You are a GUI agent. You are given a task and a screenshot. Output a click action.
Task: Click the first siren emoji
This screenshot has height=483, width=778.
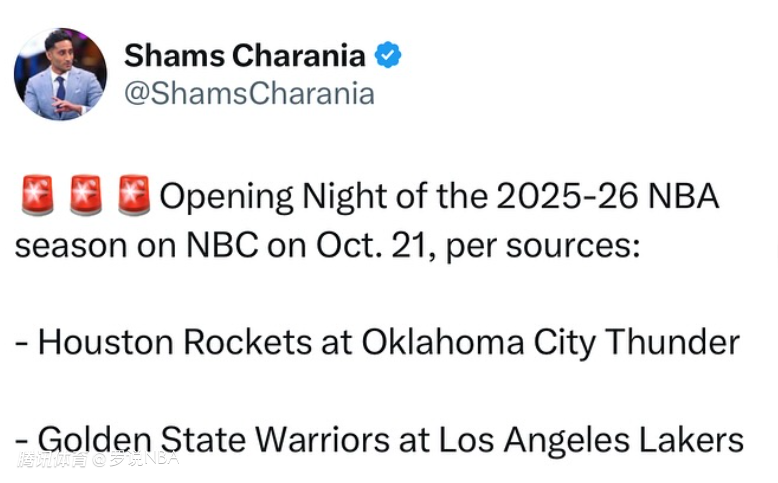click(37, 196)
